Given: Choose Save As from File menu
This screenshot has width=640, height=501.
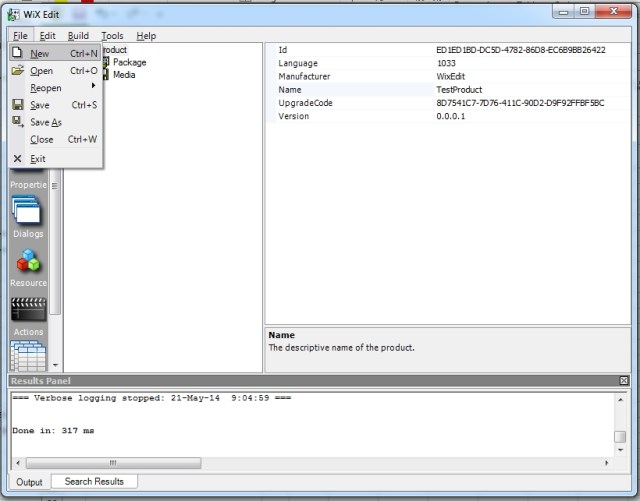Looking at the screenshot, I should tap(45, 122).
